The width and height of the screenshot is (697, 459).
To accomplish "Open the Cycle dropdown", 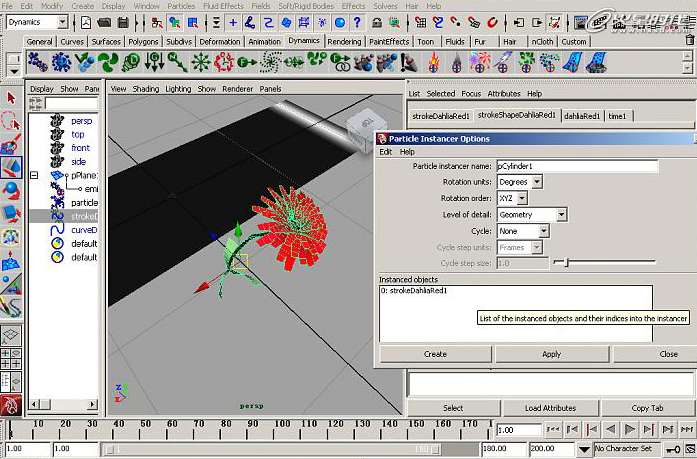I will [523, 231].
